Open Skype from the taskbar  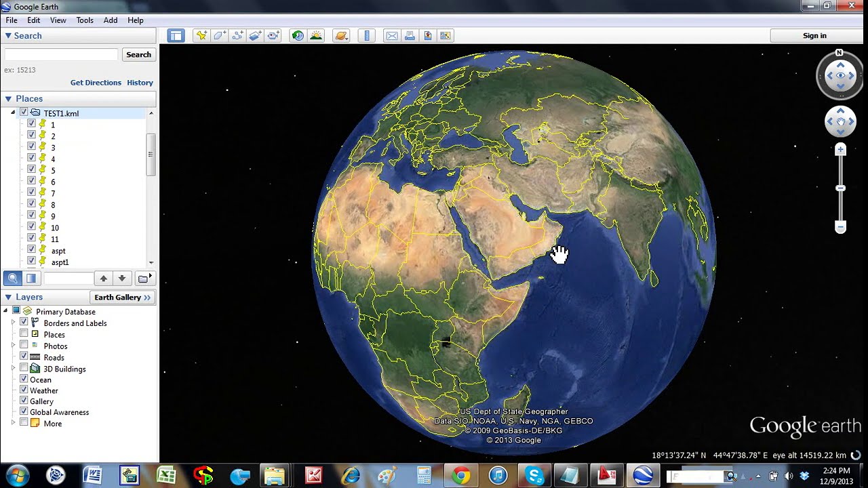(534, 476)
